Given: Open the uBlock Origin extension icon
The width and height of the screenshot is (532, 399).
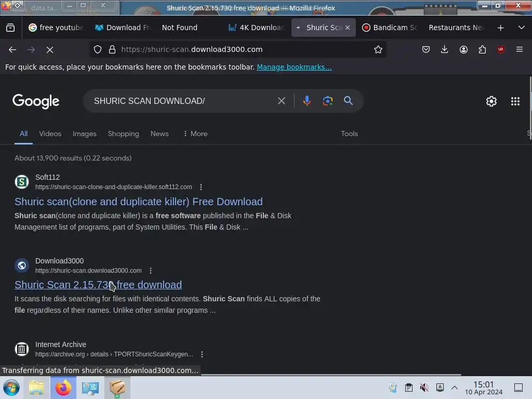Looking at the screenshot, I should tap(501, 49).
